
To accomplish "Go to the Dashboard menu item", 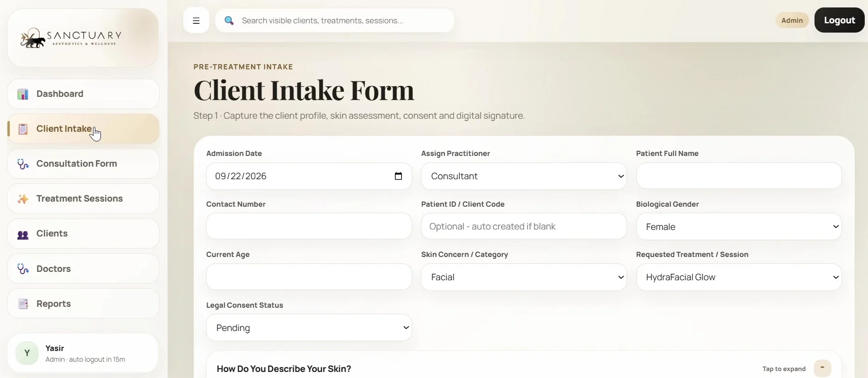I will 83,94.
